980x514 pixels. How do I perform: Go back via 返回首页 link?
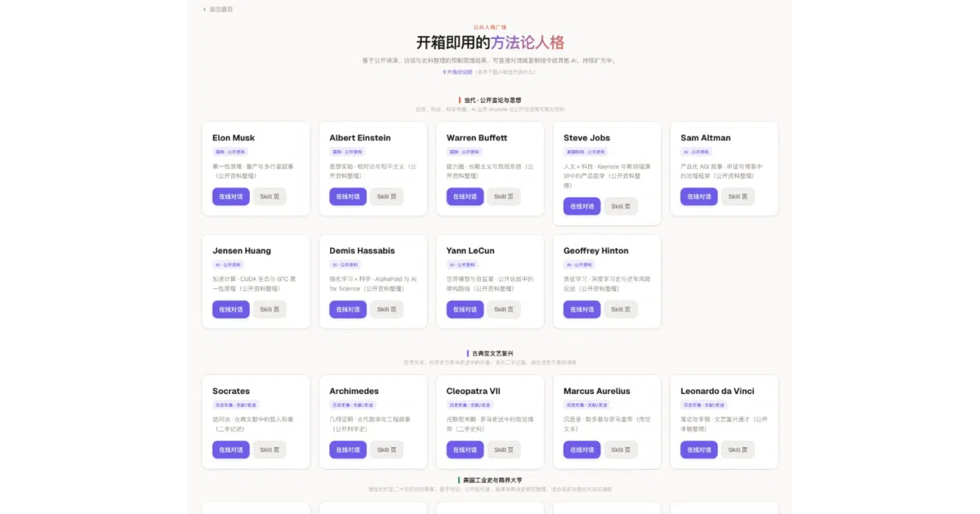(218, 9)
